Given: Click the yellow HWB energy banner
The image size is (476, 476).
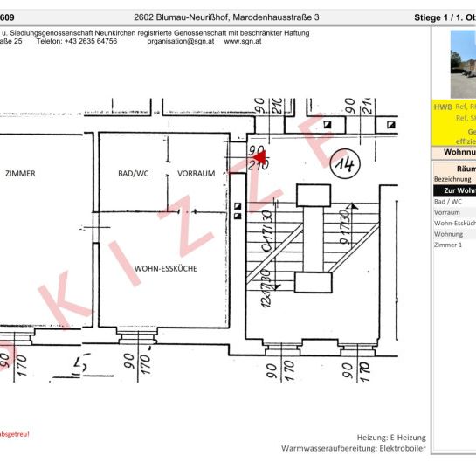Looking at the screenshot, I should tap(453, 123).
